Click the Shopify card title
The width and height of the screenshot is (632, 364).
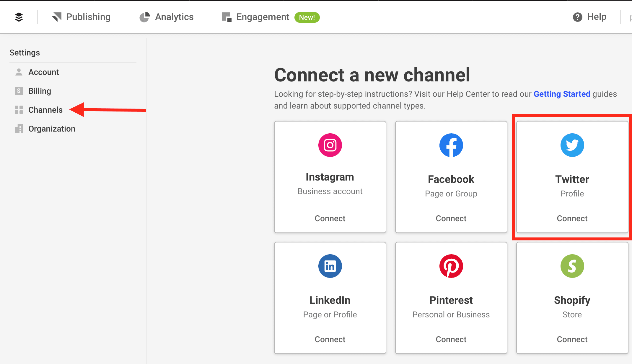(572, 300)
